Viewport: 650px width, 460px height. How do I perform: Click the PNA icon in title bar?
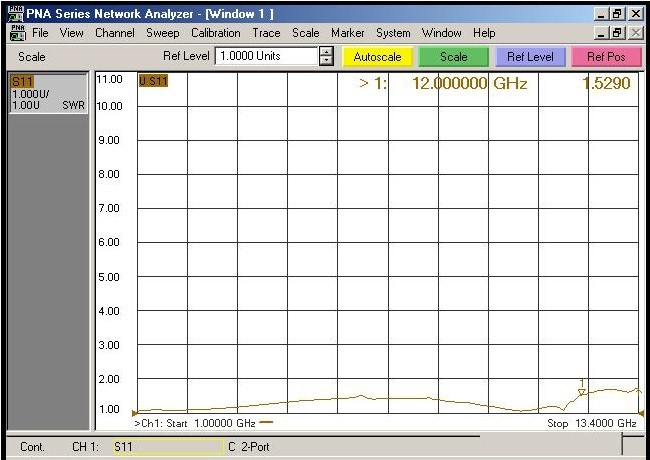coord(16,14)
